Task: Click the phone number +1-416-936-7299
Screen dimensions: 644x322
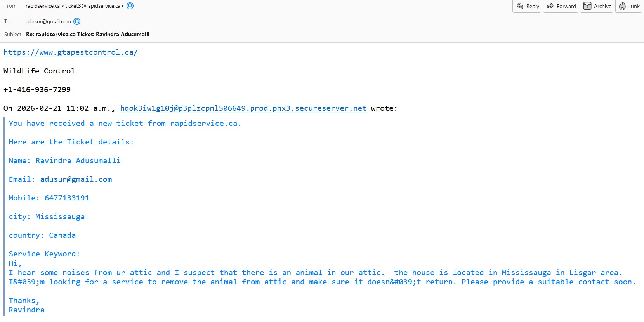Action: coord(37,90)
